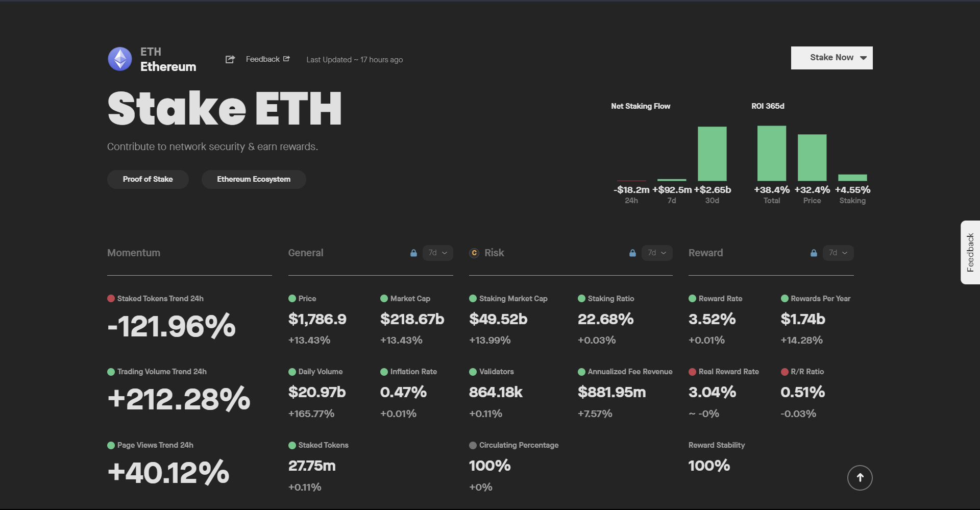Click the -121.96% staked tokens trend
The width and height of the screenshot is (980, 510).
pyautogui.click(x=171, y=326)
